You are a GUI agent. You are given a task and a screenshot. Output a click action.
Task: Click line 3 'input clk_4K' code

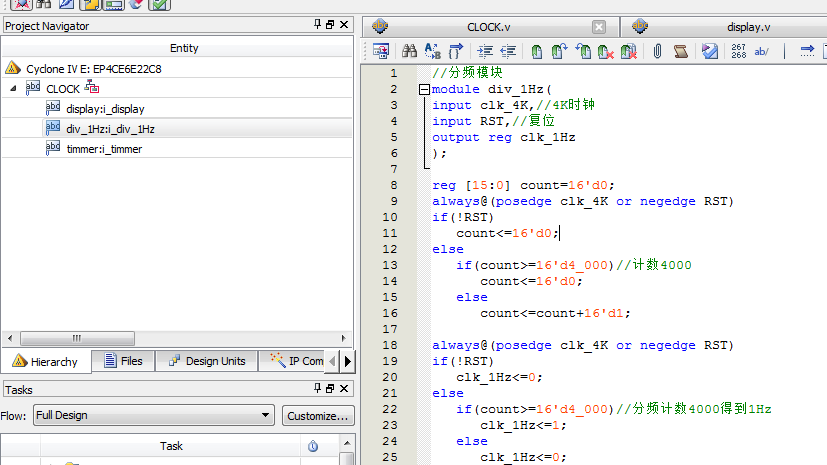pyautogui.click(x=479, y=105)
